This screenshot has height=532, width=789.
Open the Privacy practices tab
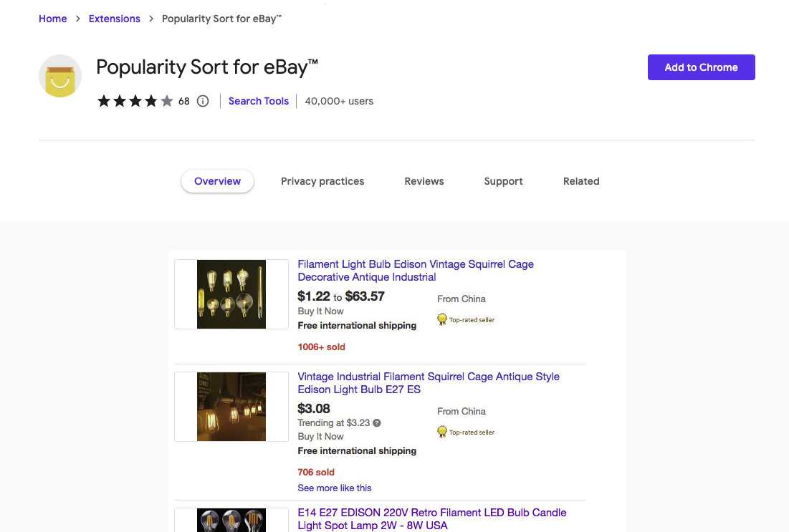coord(322,181)
